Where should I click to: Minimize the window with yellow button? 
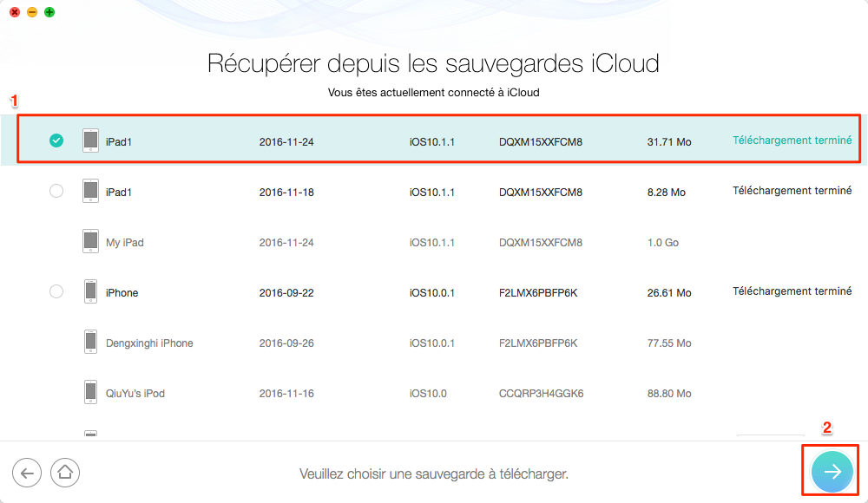(32, 12)
